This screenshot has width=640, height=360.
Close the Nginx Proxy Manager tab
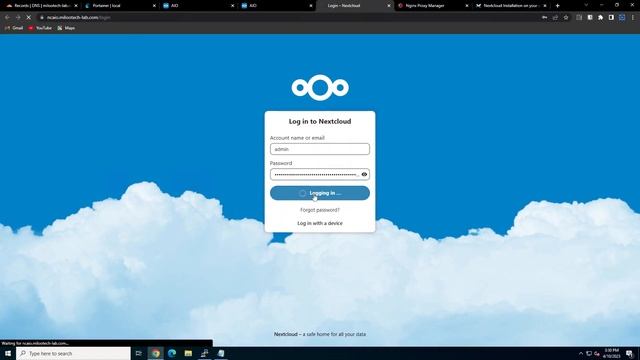coord(467,6)
